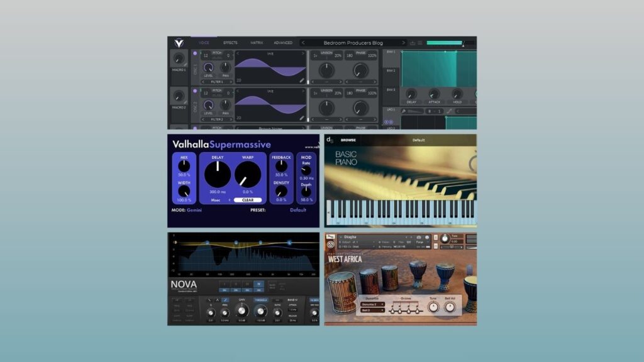Click the Valhalla FEEDBACK knob
This screenshot has height=362, width=644.
(281, 166)
